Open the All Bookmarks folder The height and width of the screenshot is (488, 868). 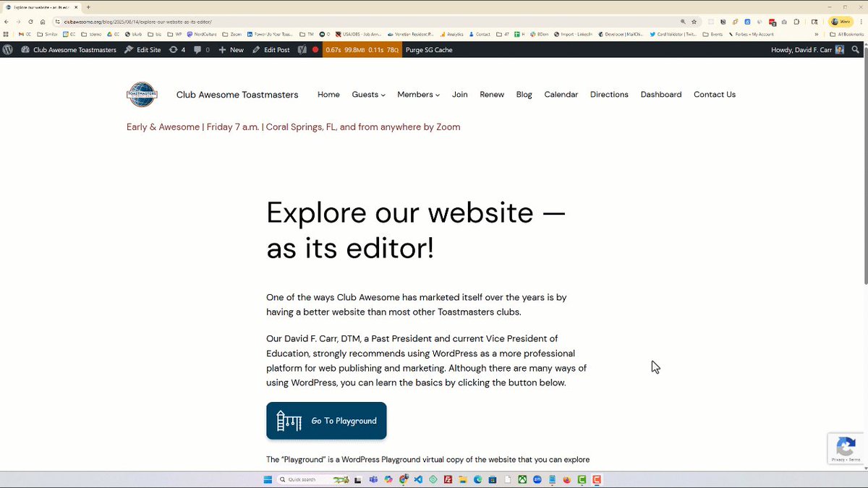tap(846, 34)
